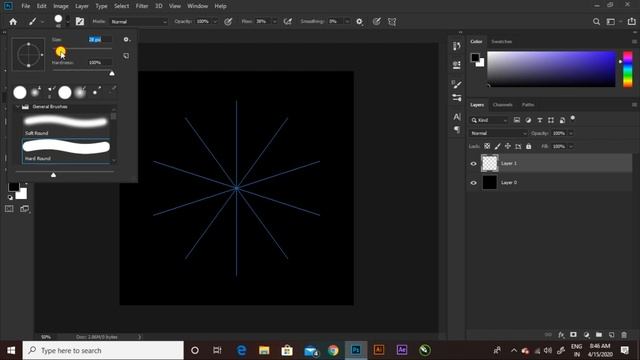Click the rainbow hue strip
The width and height of the screenshot is (640, 360).
tap(628, 69)
